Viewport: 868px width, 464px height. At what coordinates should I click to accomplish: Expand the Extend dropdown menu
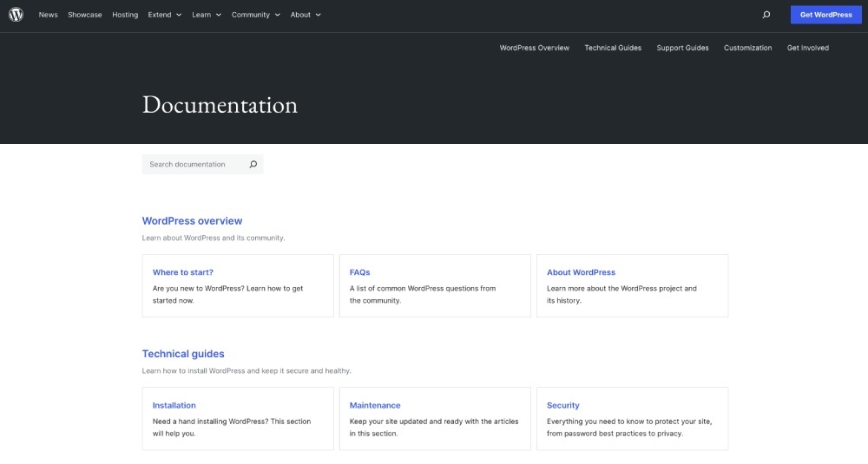[x=164, y=15]
